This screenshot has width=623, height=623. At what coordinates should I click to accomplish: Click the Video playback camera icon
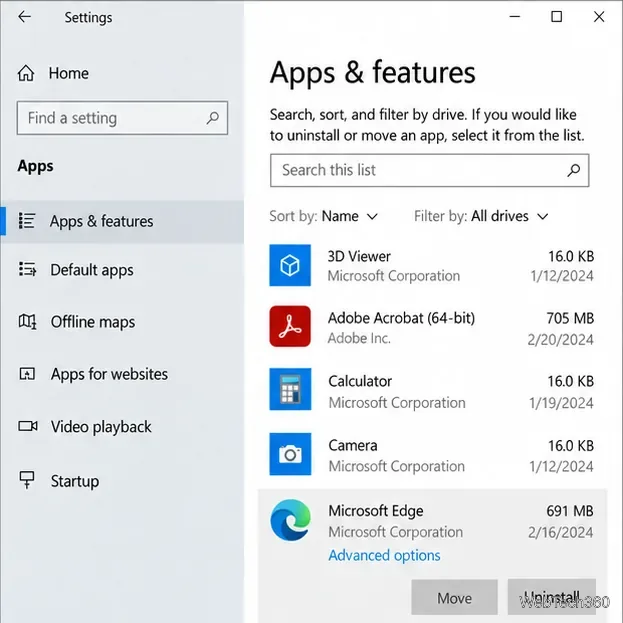click(28, 426)
